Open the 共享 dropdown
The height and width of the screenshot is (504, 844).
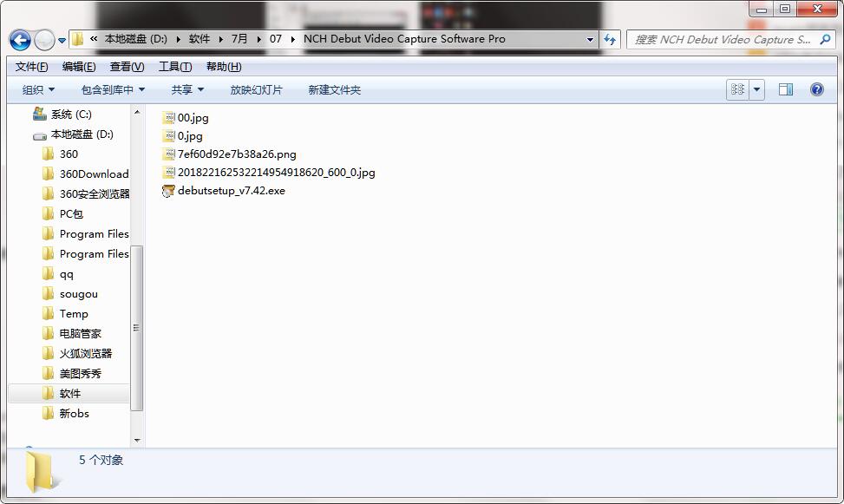point(187,89)
